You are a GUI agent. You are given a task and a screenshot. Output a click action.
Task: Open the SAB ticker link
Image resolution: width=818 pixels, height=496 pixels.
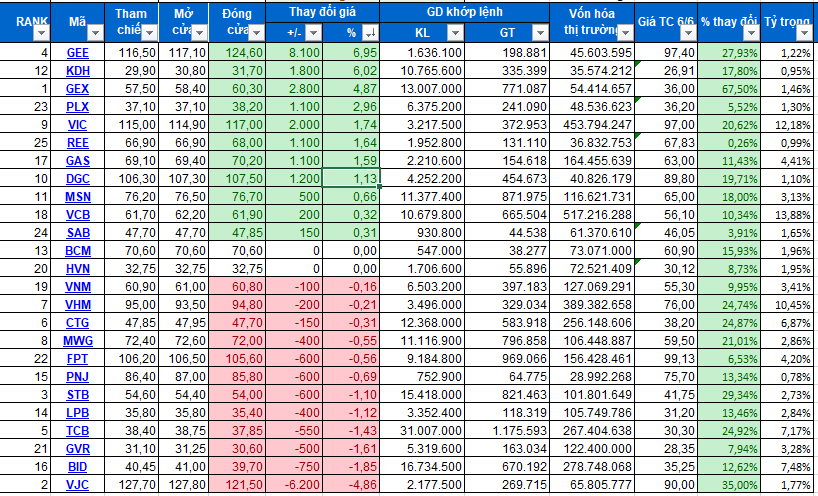78,233
